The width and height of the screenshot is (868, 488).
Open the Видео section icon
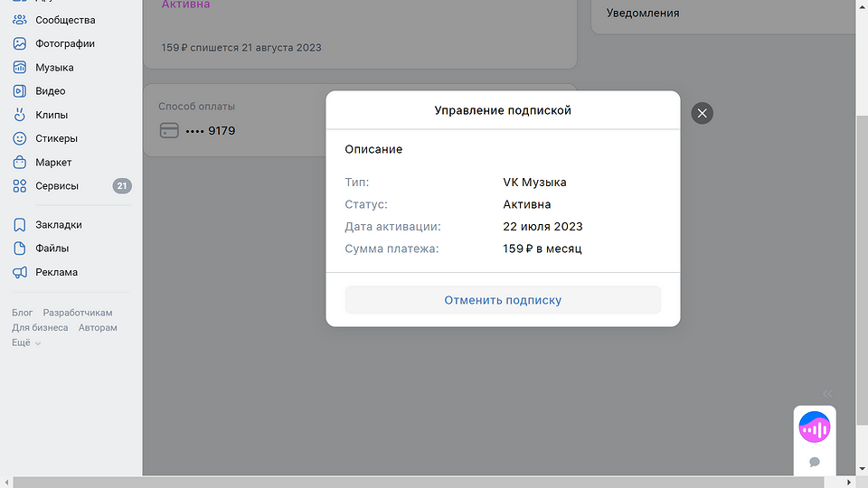pos(19,91)
